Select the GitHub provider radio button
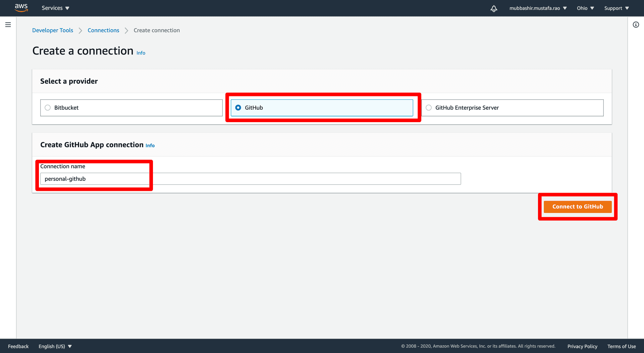This screenshot has height=353, width=644. [238, 108]
